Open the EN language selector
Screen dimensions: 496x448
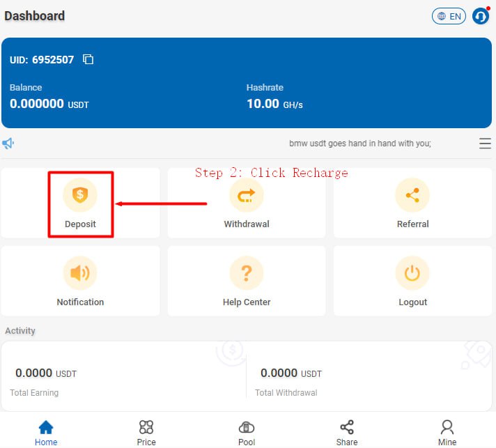(449, 15)
